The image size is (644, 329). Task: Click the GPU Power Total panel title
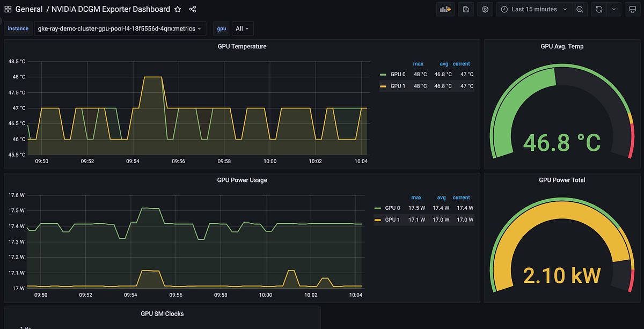562,180
